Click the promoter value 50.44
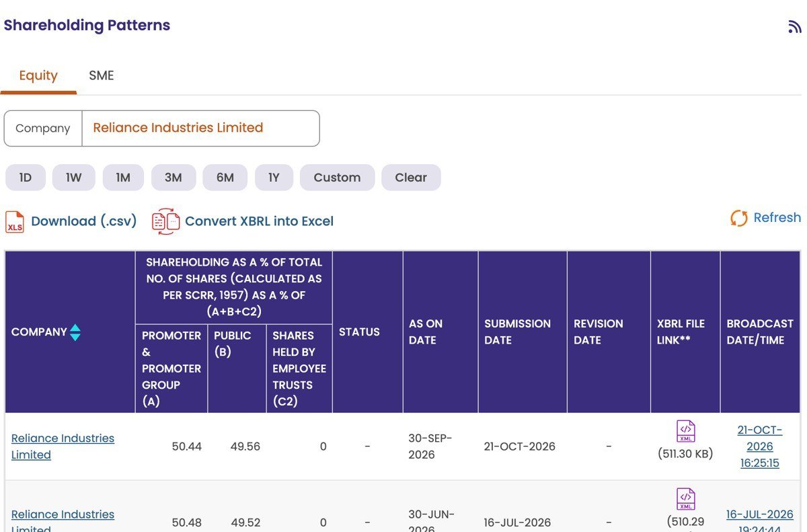807x532 pixels. [x=186, y=447]
